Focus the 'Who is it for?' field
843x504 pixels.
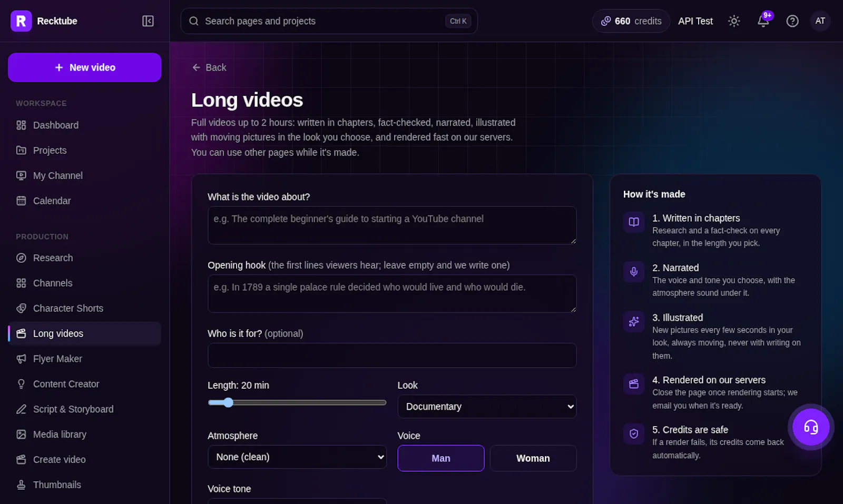(392, 355)
